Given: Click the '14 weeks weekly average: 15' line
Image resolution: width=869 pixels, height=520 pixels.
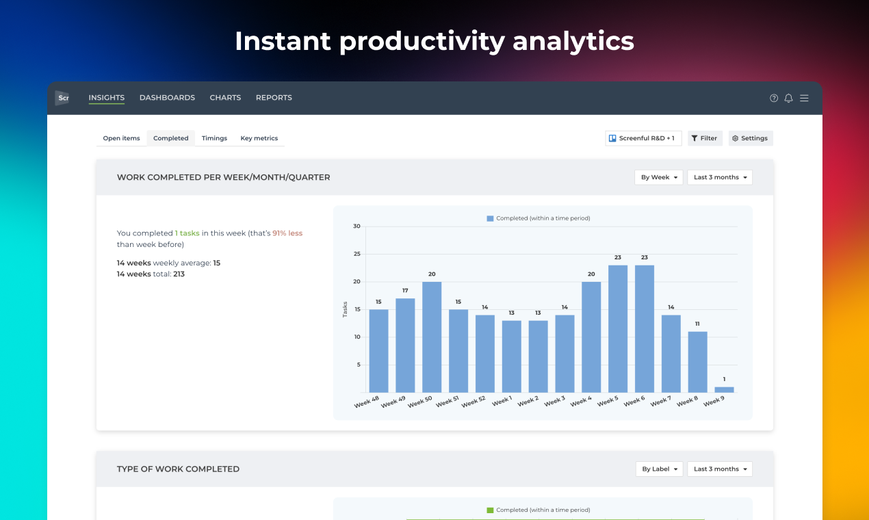Looking at the screenshot, I should point(168,263).
